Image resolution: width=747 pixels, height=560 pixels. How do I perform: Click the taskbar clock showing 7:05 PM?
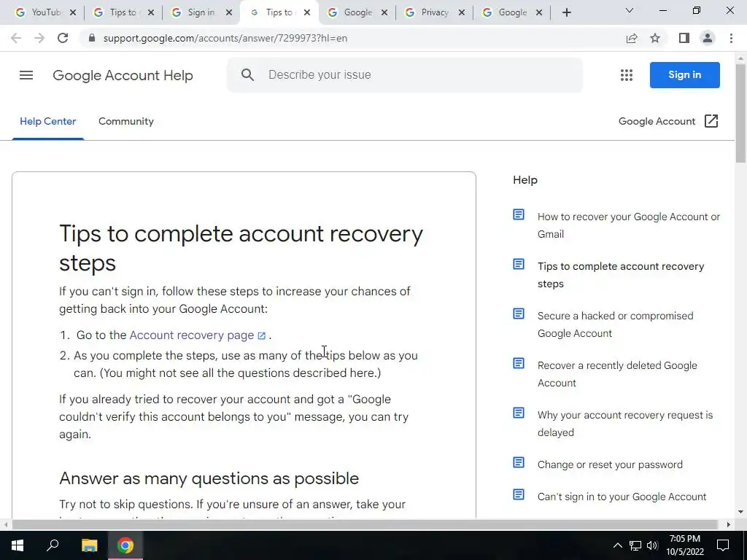(x=684, y=545)
